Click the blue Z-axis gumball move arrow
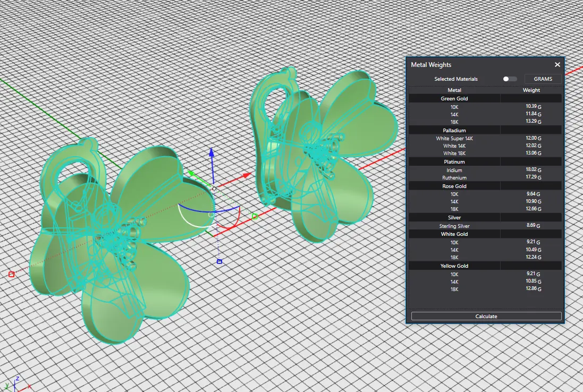583x392 pixels. click(212, 153)
